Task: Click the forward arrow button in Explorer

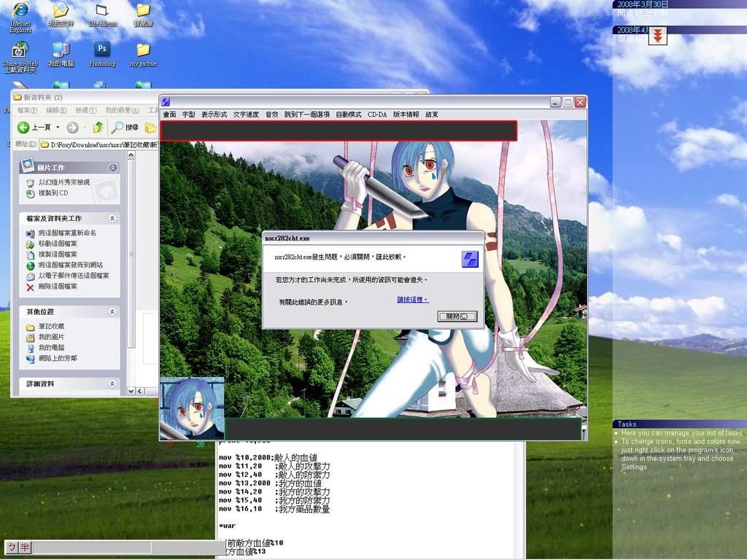Action: pyautogui.click(x=72, y=127)
